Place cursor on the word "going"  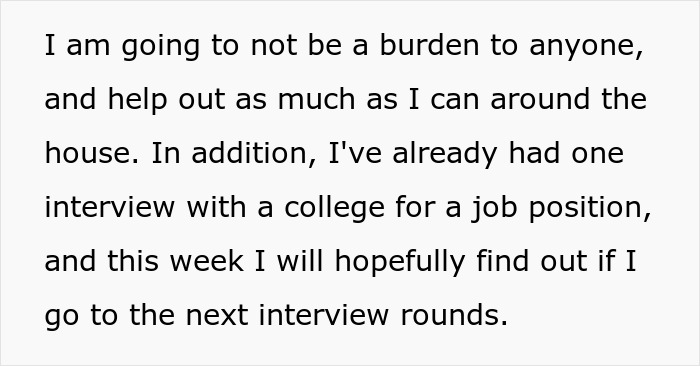[160, 48]
